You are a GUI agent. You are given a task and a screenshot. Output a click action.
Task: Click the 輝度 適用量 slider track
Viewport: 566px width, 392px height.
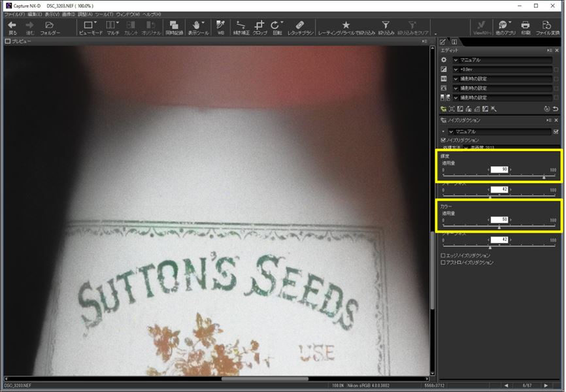pos(499,176)
